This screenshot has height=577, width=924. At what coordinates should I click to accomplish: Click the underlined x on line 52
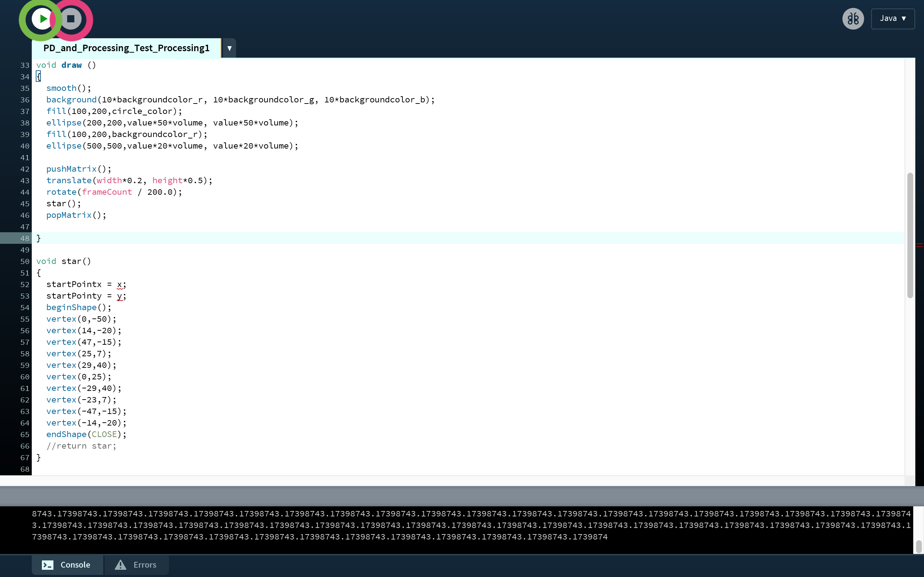pos(119,285)
